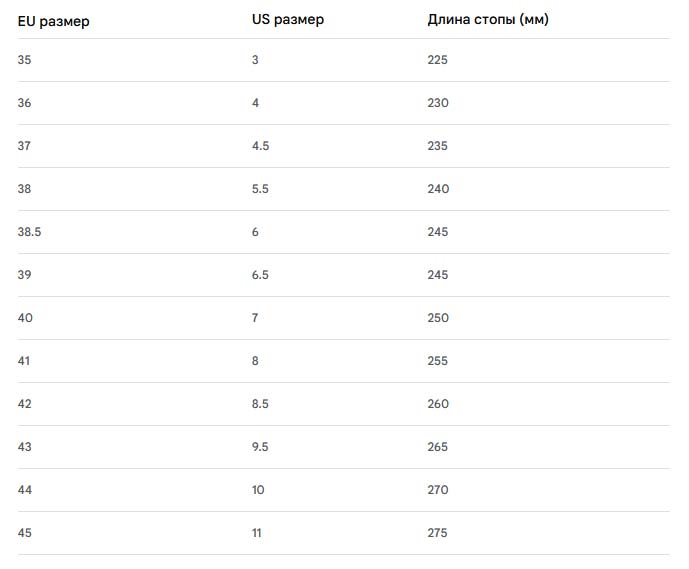689x569 pixels.
Task: Select US size 5.5 value
Action: pos(260,189)
